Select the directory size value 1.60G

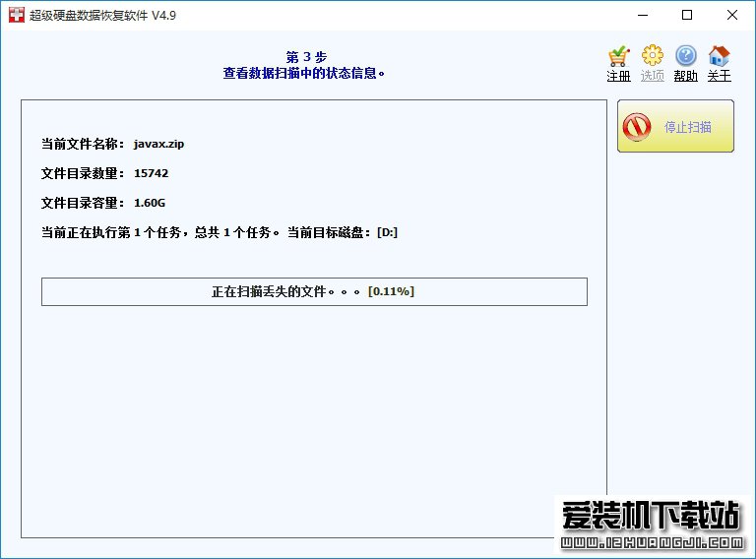click(150, 203)
